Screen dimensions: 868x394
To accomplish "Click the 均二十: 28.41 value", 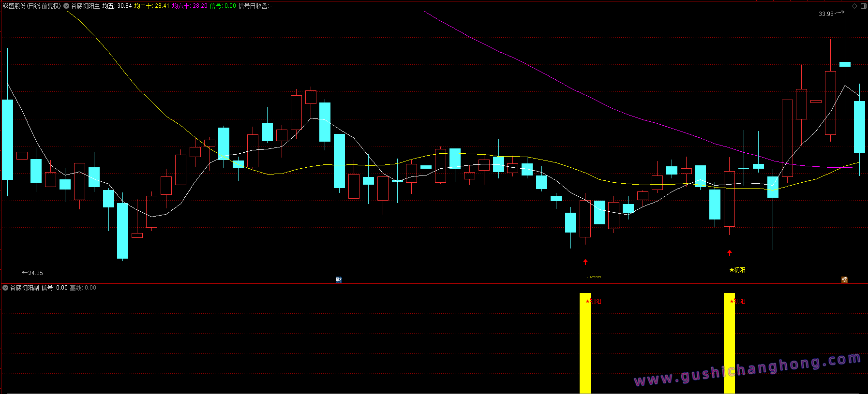I will [152, 6].
